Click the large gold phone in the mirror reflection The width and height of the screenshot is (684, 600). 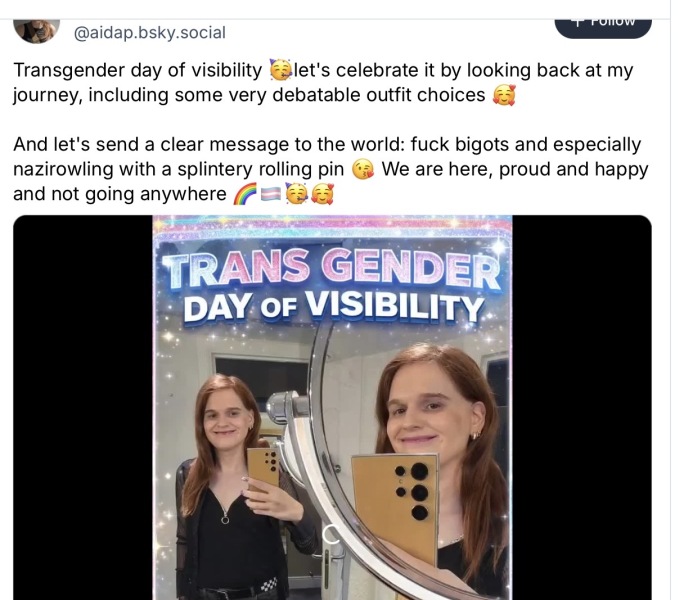click(x=396, y=492)
